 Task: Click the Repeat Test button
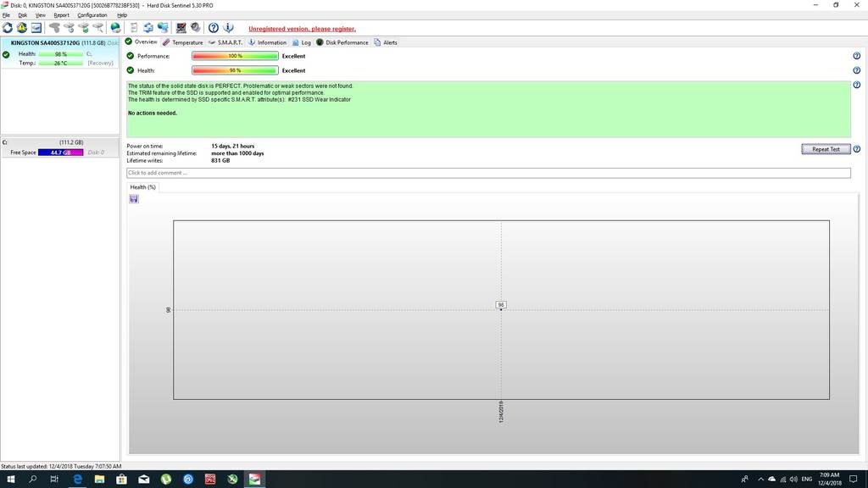click(x=826, y=149)
